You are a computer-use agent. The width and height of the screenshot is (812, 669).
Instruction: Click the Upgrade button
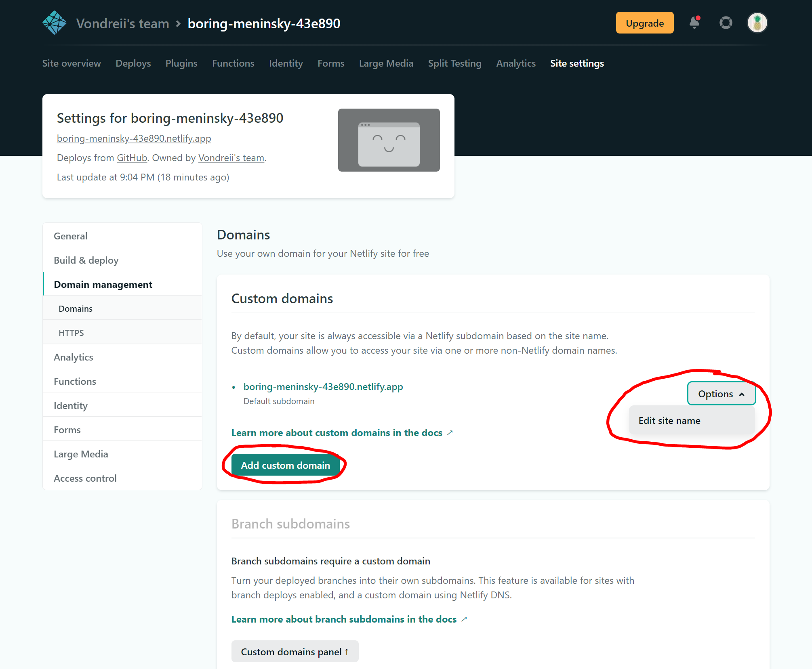pos(645,23)
